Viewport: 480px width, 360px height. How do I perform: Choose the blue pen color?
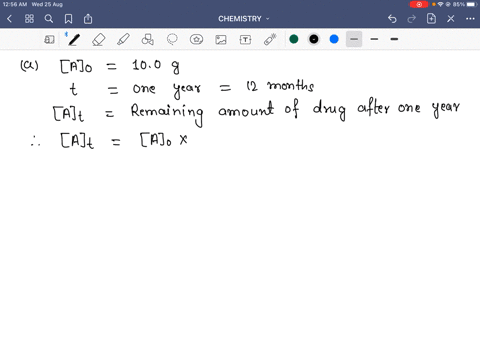pyautogui.click(x=334, y=39)
